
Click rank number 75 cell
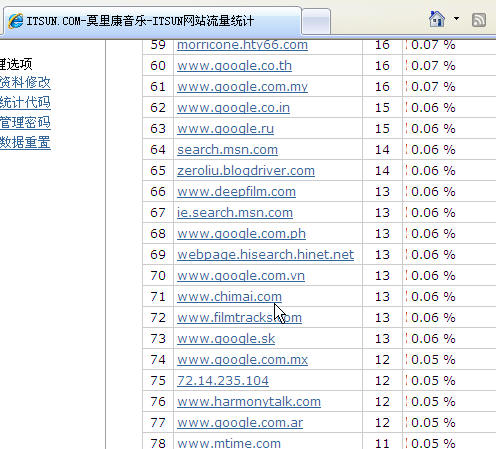158,381
